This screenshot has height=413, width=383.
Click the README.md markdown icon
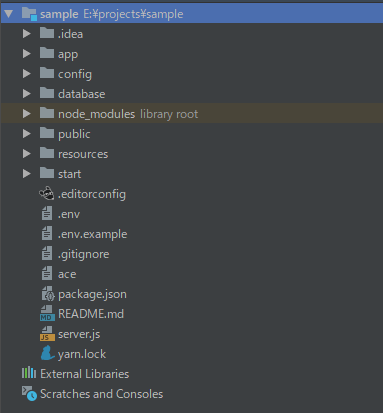coord(47,313)
